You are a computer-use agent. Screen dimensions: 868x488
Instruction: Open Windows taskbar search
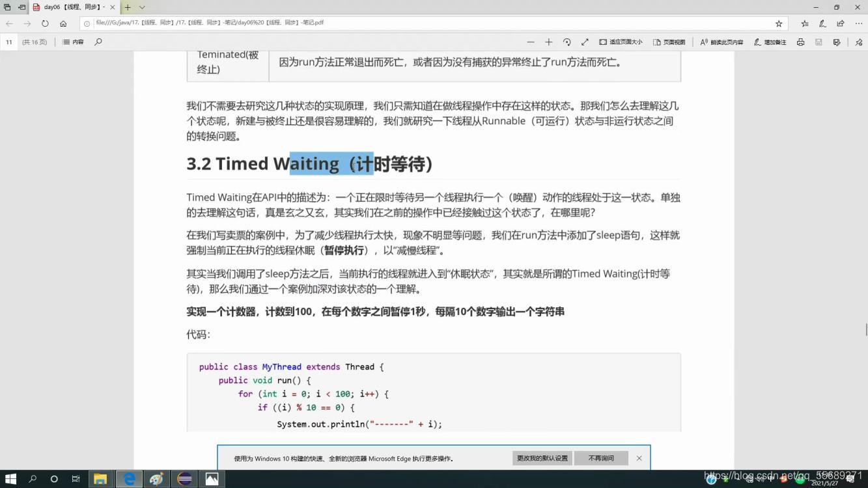[x=33, y=479]
